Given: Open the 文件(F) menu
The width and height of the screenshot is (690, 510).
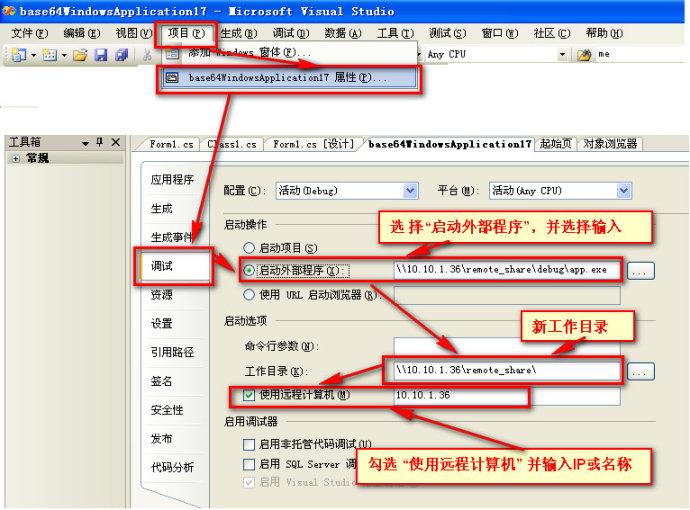Looking at the screenshot, I should click(29, 33).
